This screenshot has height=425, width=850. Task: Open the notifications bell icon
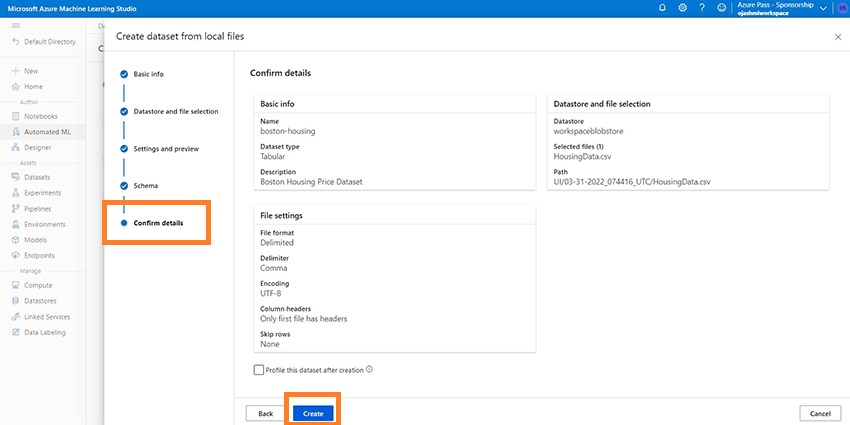point(661,8)
